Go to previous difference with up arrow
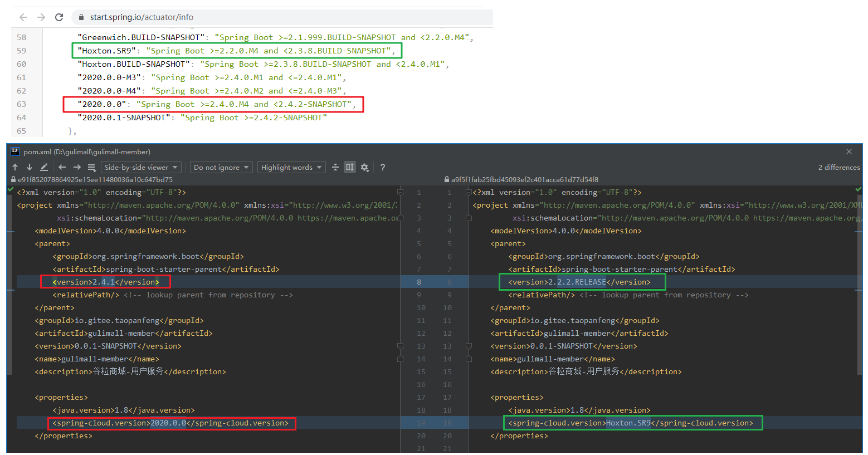The height and width of the screenshot is (455, 868). click(x=15, y=167)
